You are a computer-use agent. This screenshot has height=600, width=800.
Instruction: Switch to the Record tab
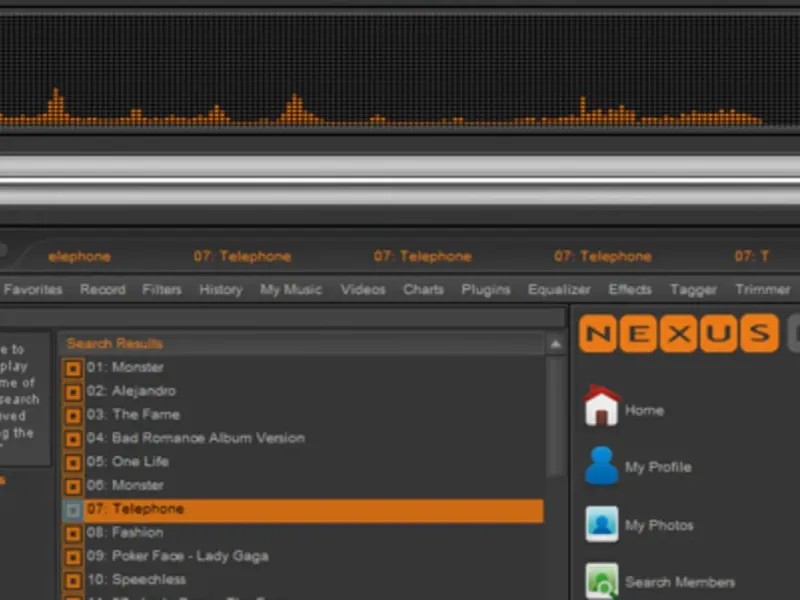[103, 289]
